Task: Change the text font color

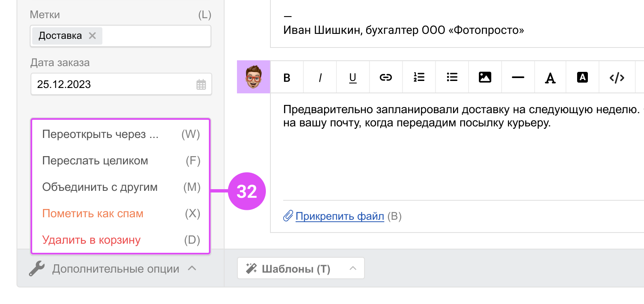Action: (x=550, y=77)
